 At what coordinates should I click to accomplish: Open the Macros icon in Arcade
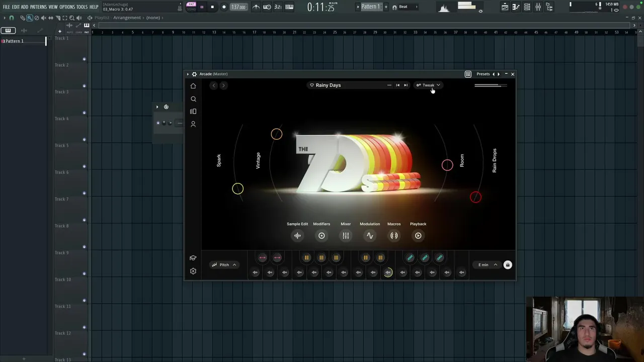(394, 235)
